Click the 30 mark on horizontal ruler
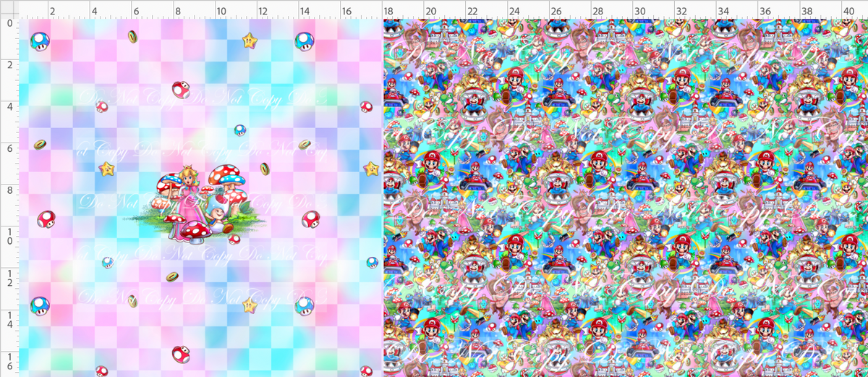This screenshot has height=377, width=868. [640, 12]
